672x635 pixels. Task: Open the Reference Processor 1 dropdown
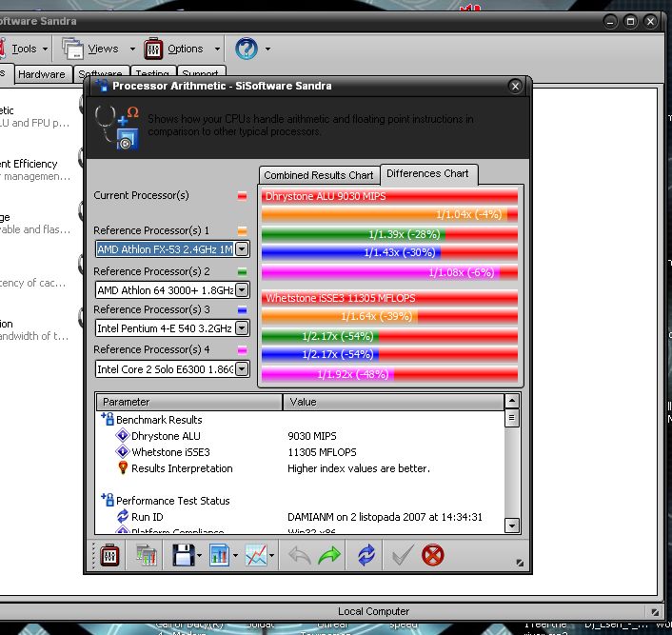242,249
